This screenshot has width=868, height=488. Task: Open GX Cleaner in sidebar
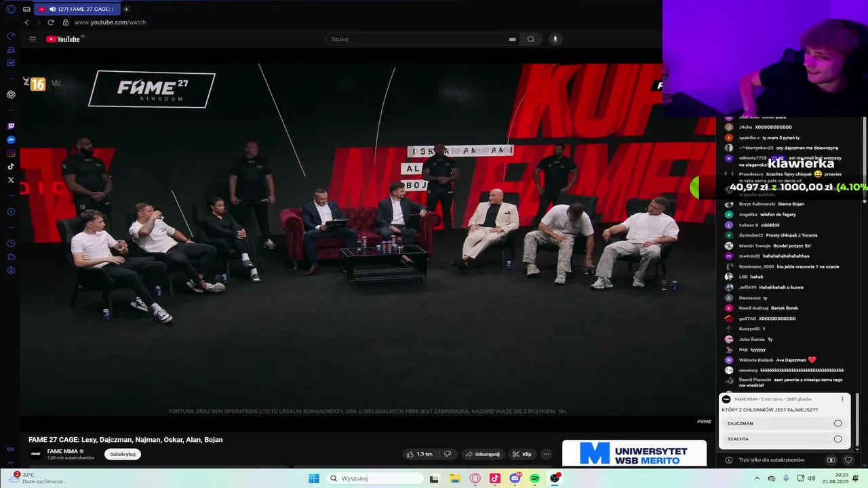[11, 49]
